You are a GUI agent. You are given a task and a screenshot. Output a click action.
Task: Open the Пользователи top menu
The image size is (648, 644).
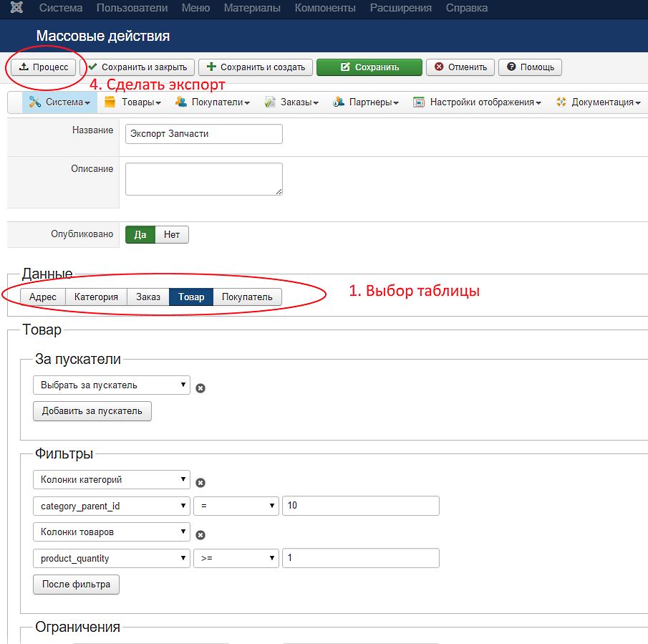coord(132,8)
